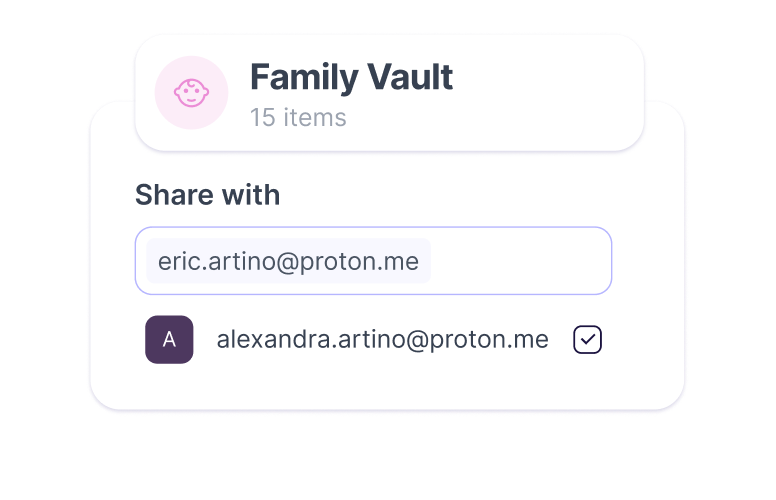Click the word Share above the email field
This screenshot has width=776, height=500.
point(167,195)
